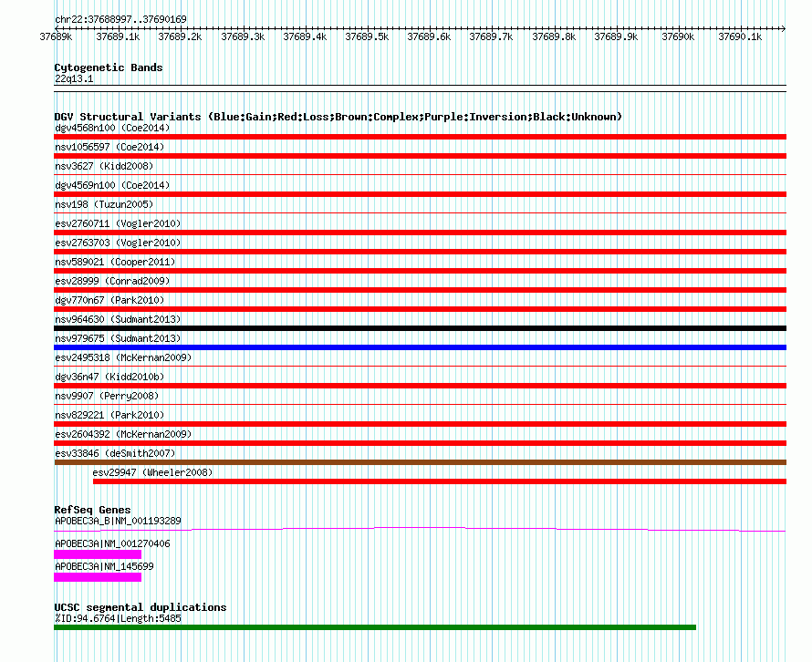Screen dimensions: 812x662
Task: Open gene APOBEC3A|NM_145699 label
Action: click(104, 567)
